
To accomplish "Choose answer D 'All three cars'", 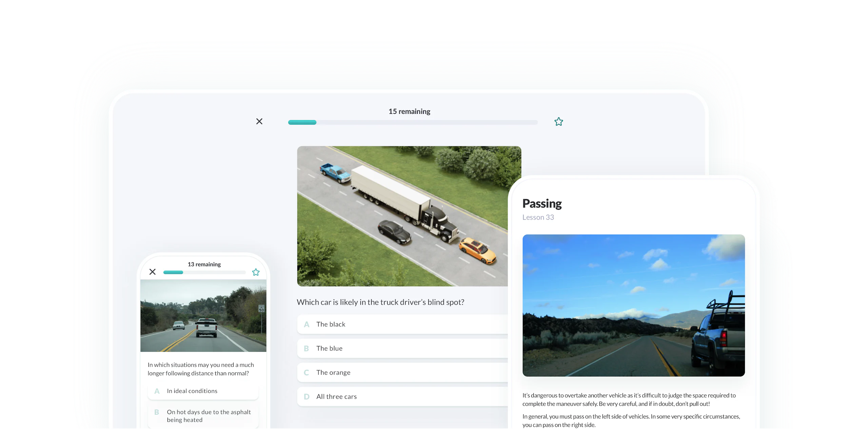I will pos(402,396).
